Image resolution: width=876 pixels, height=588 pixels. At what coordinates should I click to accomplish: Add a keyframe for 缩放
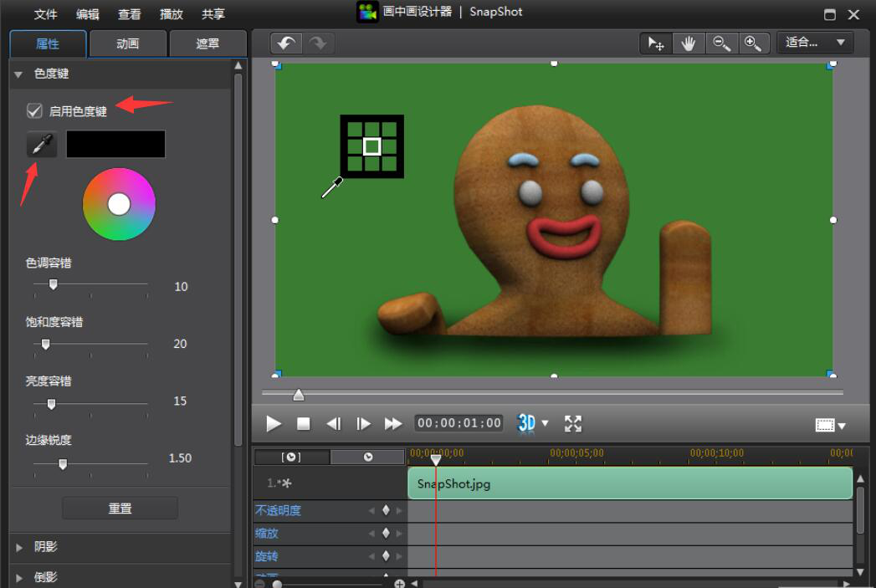386,533
